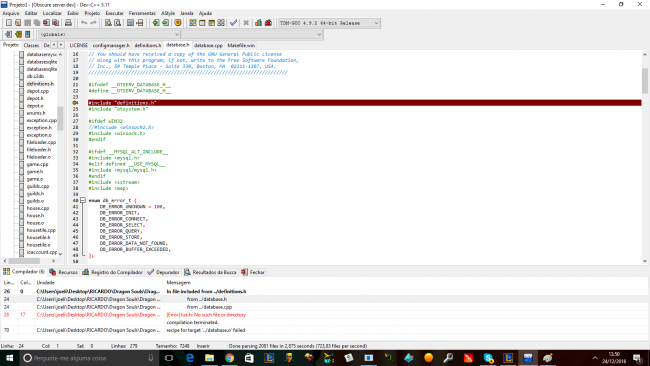Click the project tree horizontal scrollbar thumb
Image resolution: width=650 pixels, height=366 pixels.
[x=24, y=261]
